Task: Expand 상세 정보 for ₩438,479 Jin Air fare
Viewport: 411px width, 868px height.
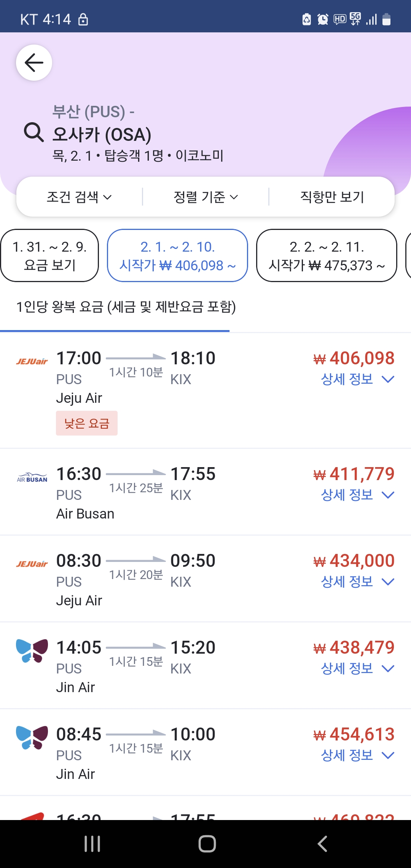Action: point(357,669)
